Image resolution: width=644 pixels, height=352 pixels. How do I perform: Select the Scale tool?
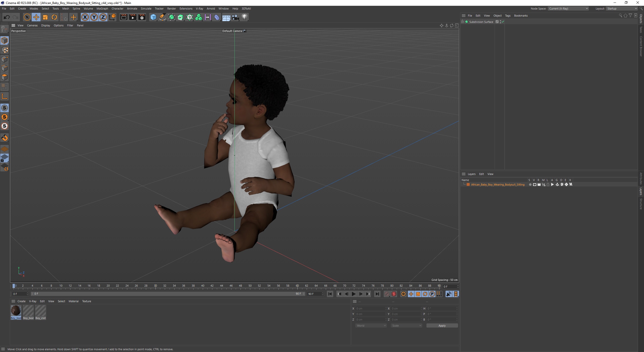(45, 17)
